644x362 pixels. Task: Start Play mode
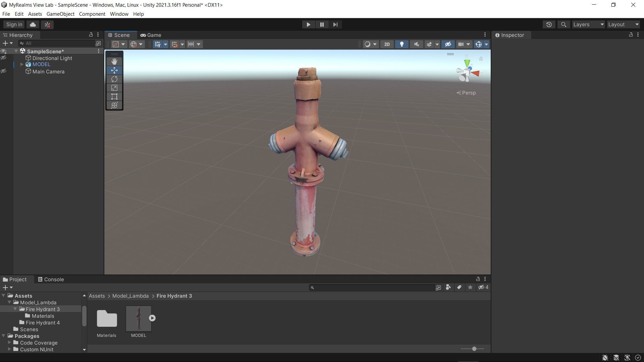coord(308,24)
